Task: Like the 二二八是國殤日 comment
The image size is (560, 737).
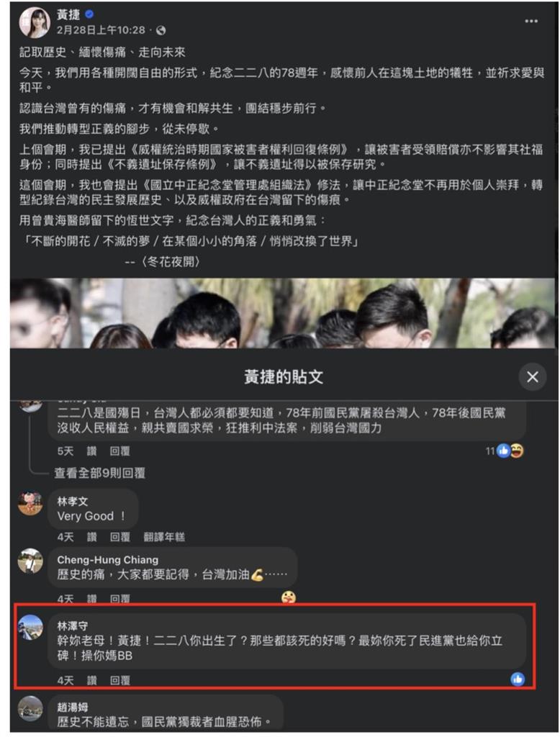Action: pos(91,451)
